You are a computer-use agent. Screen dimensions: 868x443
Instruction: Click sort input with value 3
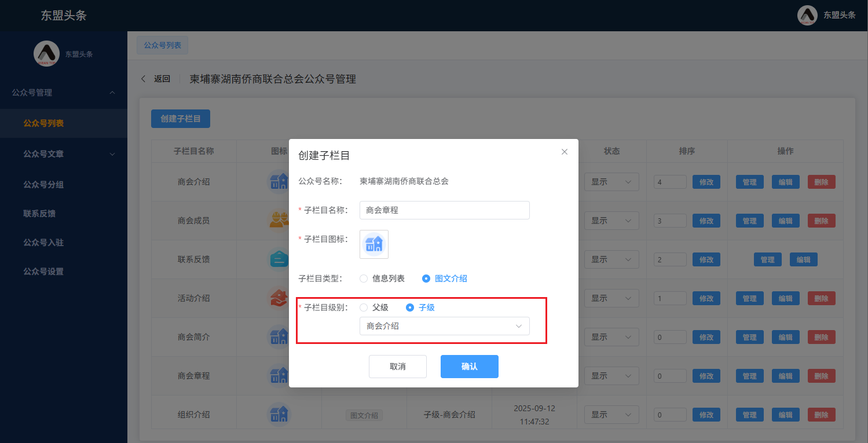(x=670, y=221)
